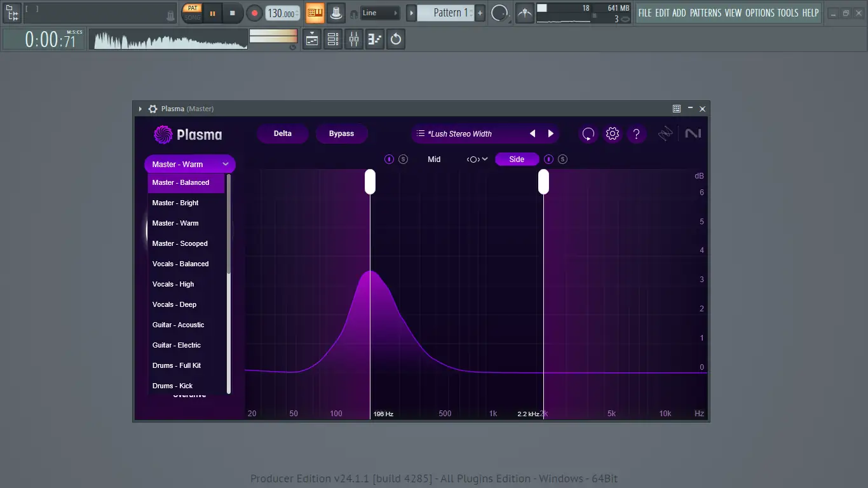Open the FL Studio mixer view

(354, 39)
